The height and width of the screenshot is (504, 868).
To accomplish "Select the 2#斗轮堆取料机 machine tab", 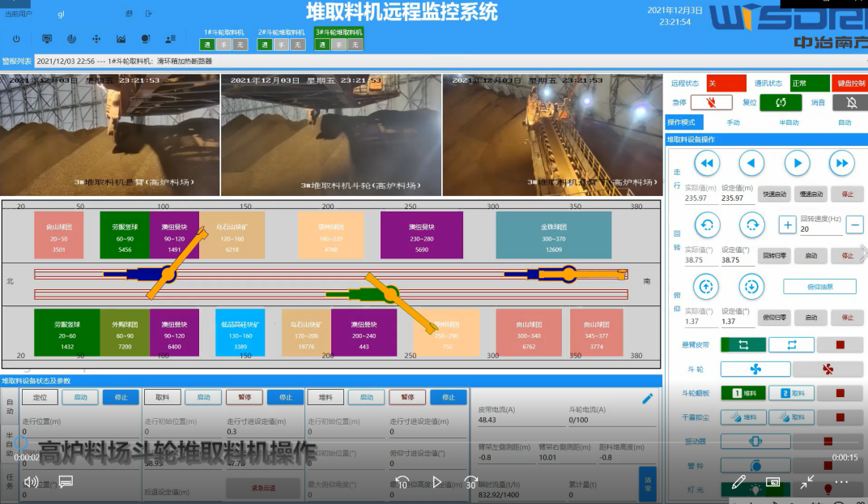I will (x=281, y=32).
